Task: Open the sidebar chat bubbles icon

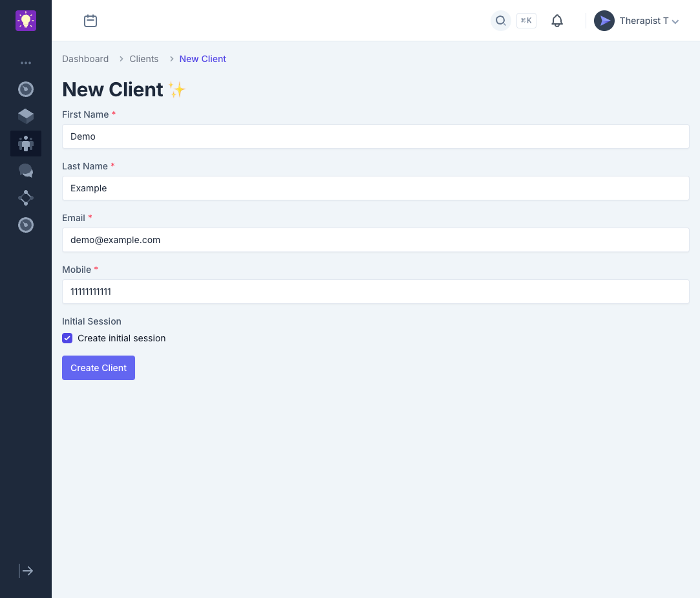Action: pyautogui.click(x=26, y=171)
